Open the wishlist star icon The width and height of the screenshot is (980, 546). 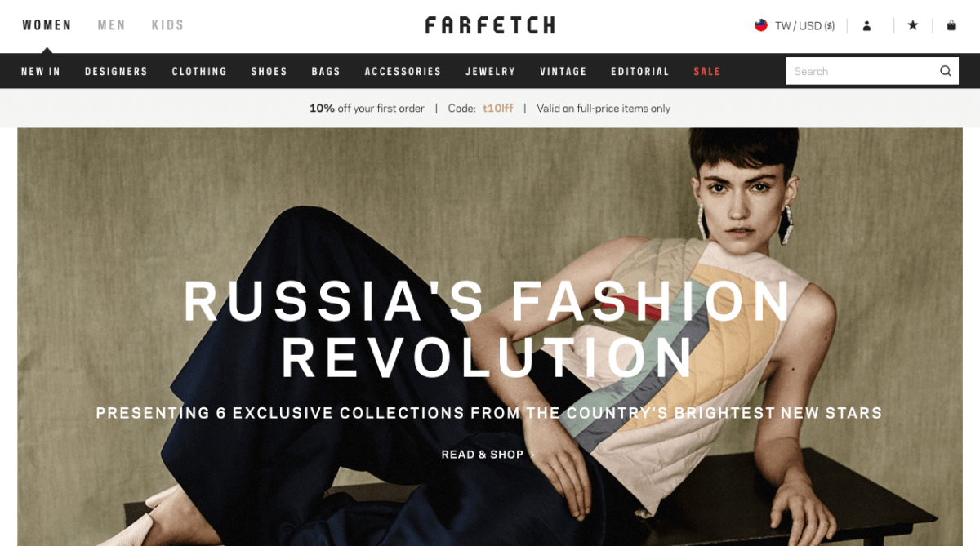pyautogui.click(x=913, y=25)
